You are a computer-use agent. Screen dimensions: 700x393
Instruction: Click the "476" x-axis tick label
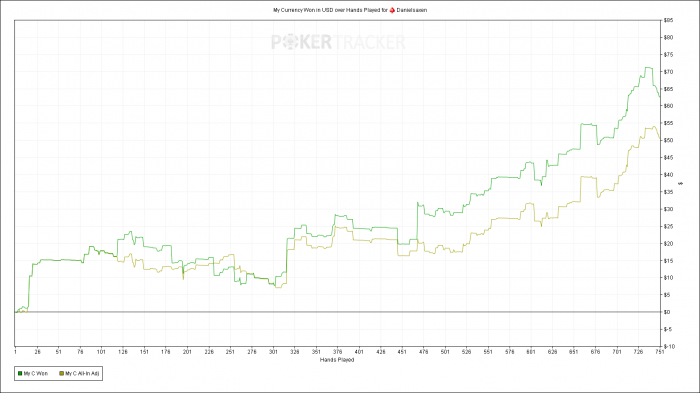click(424, 352)
